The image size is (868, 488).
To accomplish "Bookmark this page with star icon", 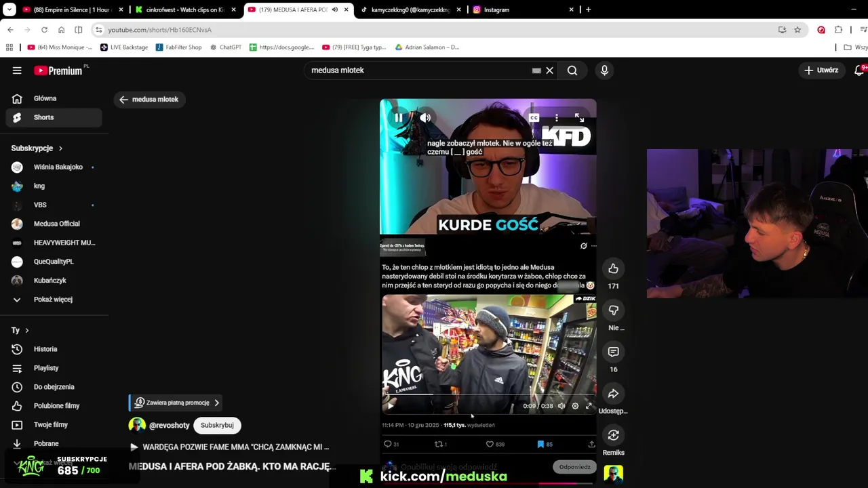I will point(797,30).
